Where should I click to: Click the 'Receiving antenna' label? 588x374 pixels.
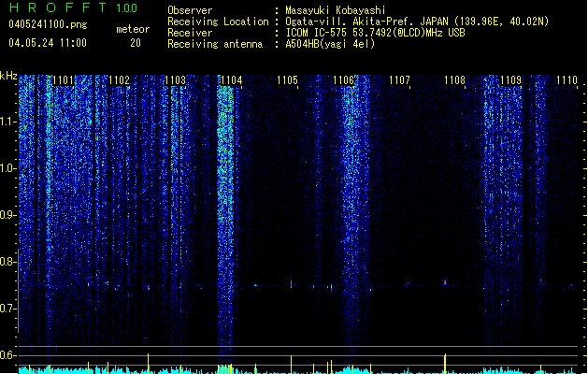click(x=215, y=44)
